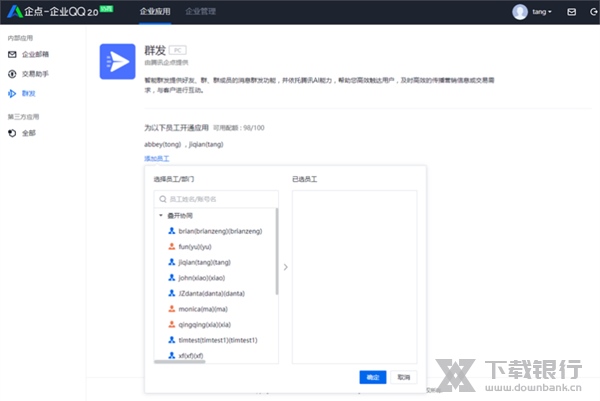Select employee fun(yu)
The width and height of the screenshot is (600, 401).
[195, 247]
